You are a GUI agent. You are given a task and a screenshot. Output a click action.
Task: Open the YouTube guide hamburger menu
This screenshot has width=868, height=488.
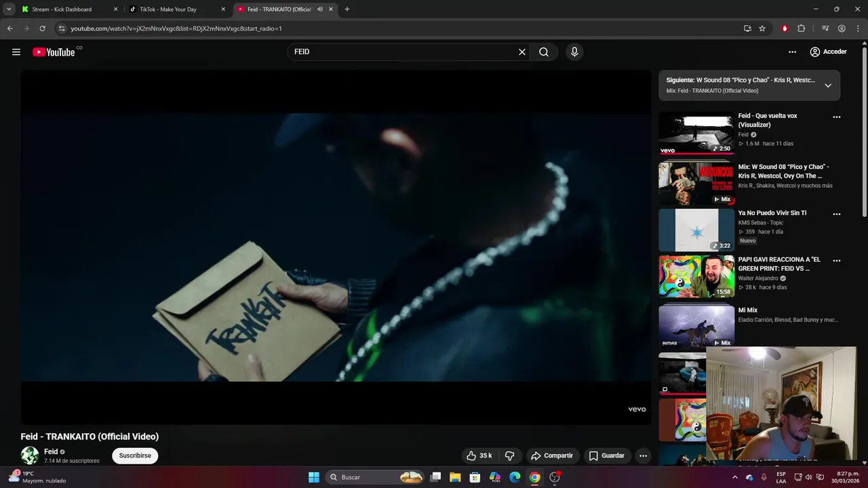pyautogui.click(x=16, y=52)
